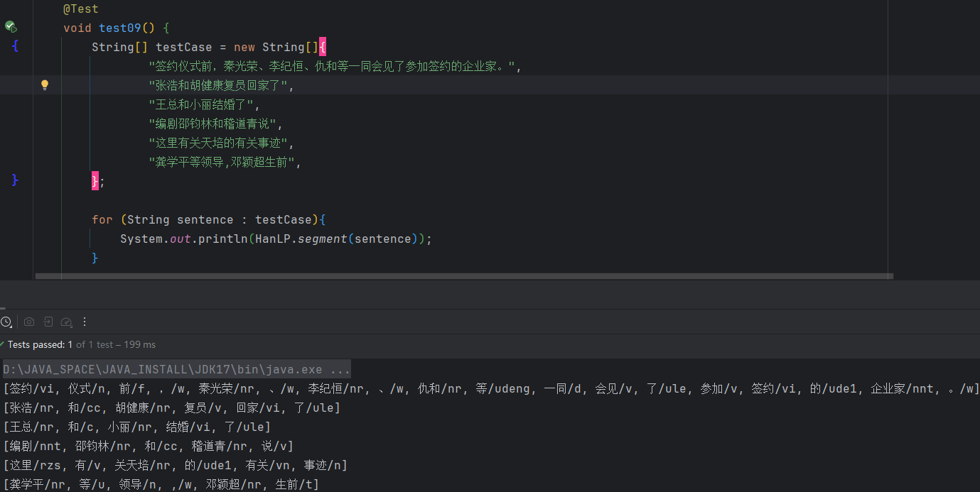Open more options three-dot menu in test toolbar
980x492 pixels.
click(85, 322)
